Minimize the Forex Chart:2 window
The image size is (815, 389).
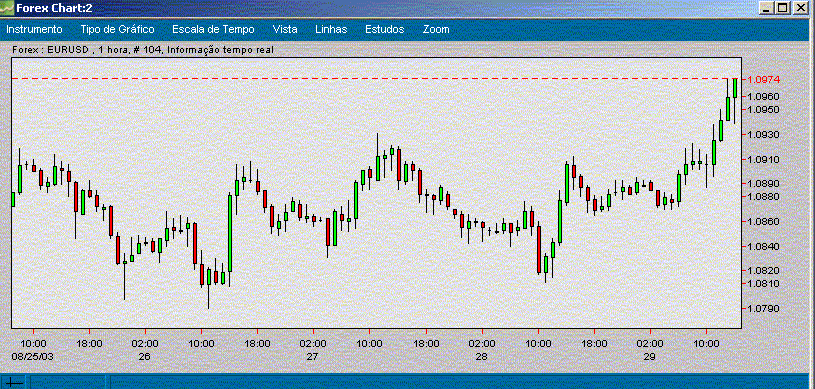tap(766, 8)
